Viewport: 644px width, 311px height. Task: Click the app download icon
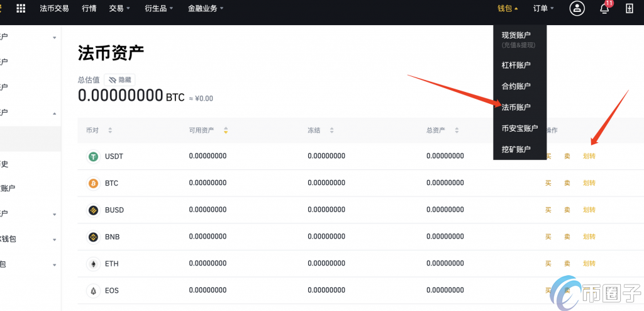coord(629,8)
